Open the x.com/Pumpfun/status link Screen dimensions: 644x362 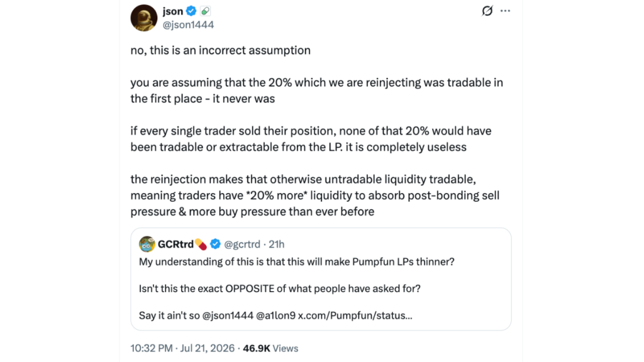click(355, 315)
